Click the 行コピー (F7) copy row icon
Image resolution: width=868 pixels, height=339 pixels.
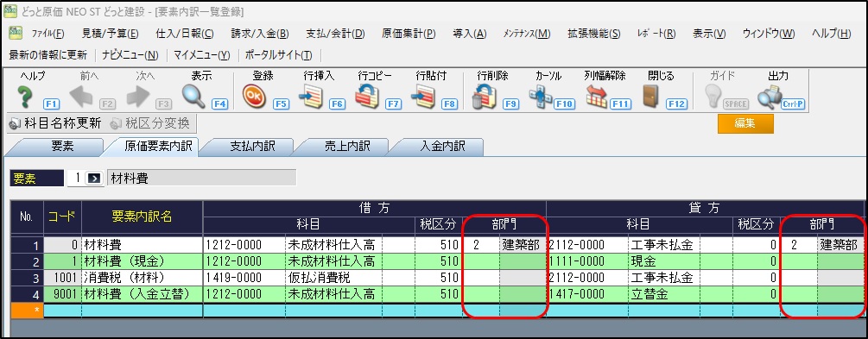tap(367, 97)
